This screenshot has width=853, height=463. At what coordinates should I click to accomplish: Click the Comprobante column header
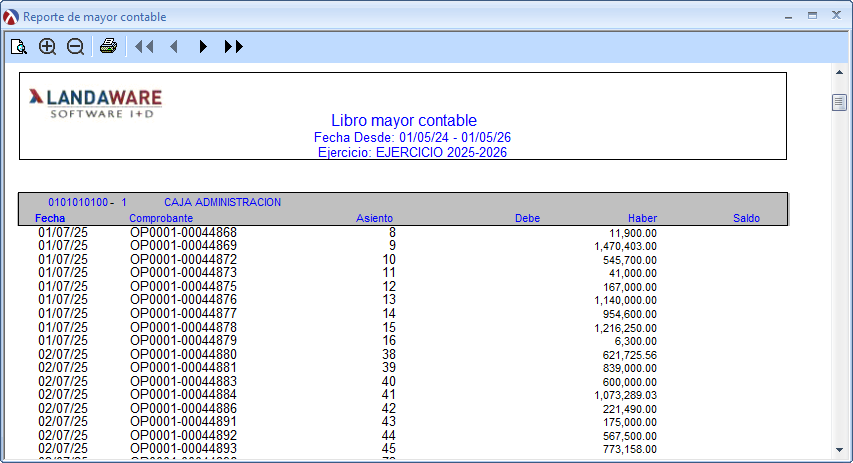point(161,218)
